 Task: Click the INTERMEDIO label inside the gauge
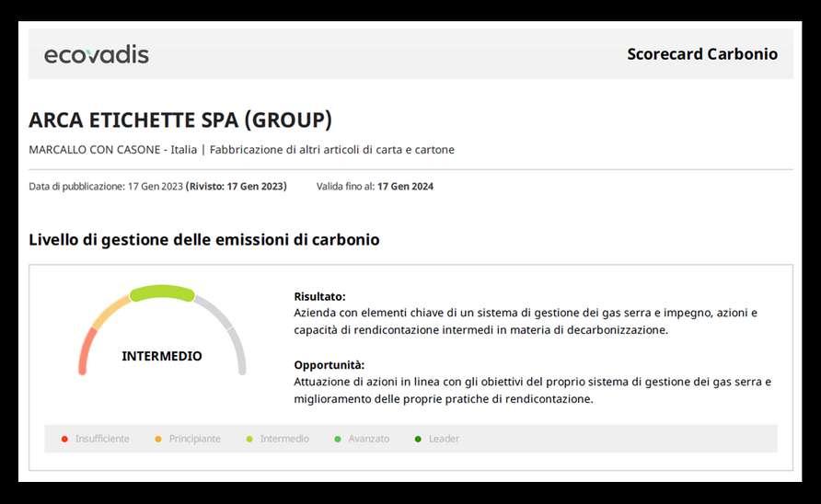(162, 356)
